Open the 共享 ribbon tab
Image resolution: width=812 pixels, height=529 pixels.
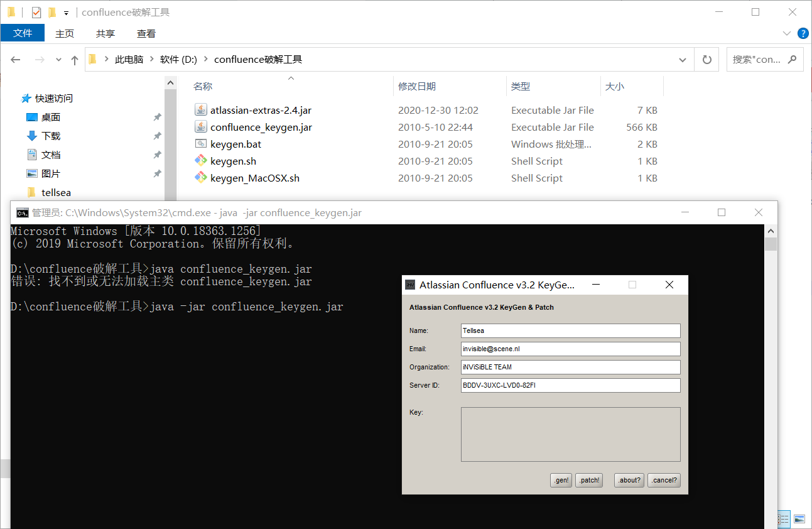click(106, 33)
